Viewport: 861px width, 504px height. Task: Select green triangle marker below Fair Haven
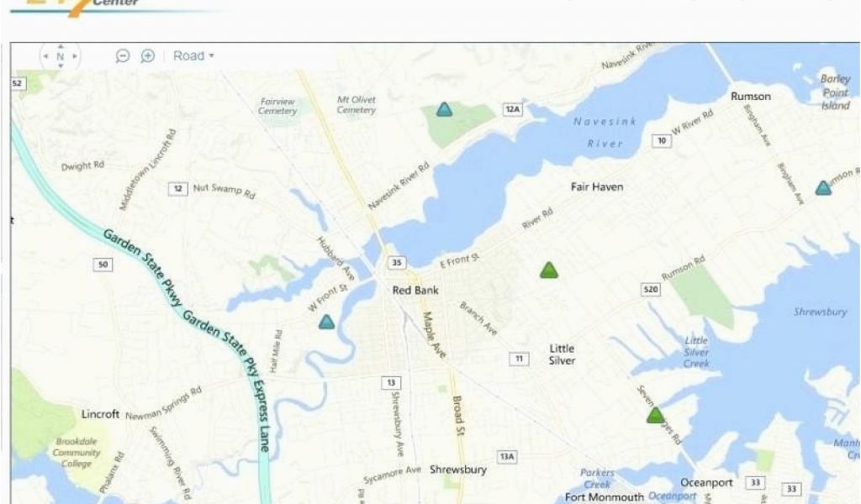[548, 270]
